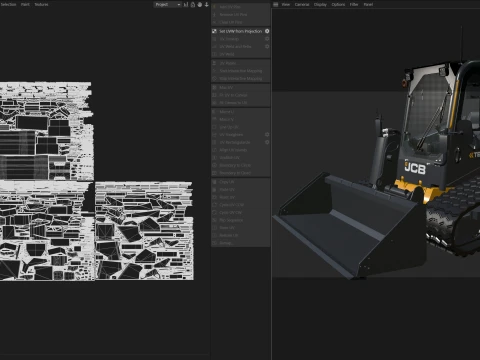Open the viewport Filter menu

[x=354, y=5]
